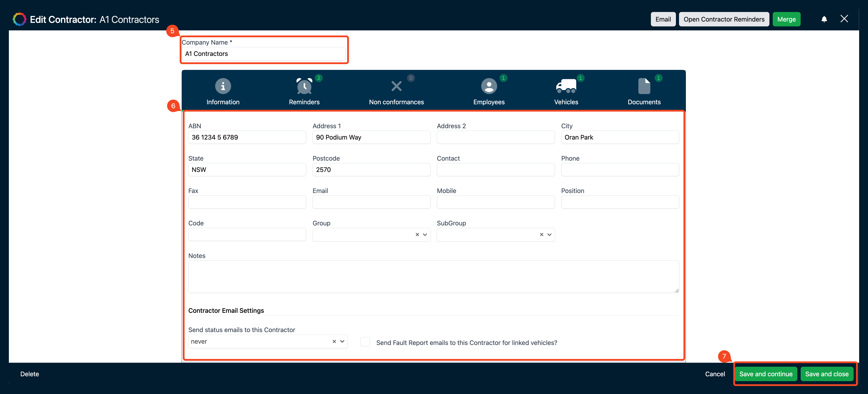Viewport: 868px width, 394px height.
Task: Click the app logo next to Edit Contractor
Action: tap(19, 19)
